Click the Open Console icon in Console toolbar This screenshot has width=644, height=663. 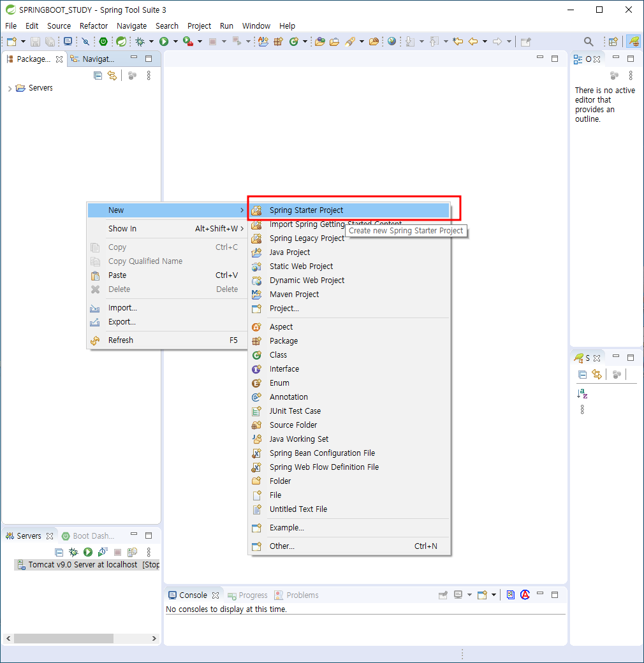[482, 595]
